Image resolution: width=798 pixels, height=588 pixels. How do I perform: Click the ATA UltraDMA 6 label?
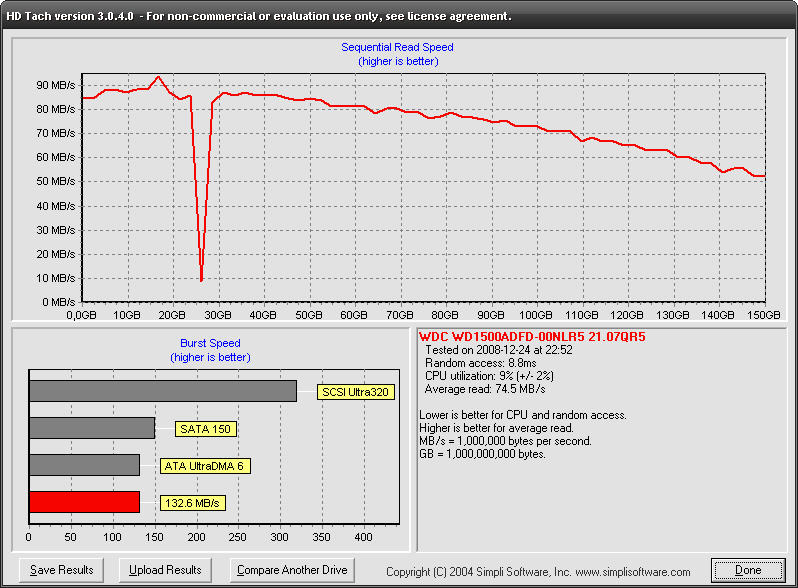click(x=205, y=466)
